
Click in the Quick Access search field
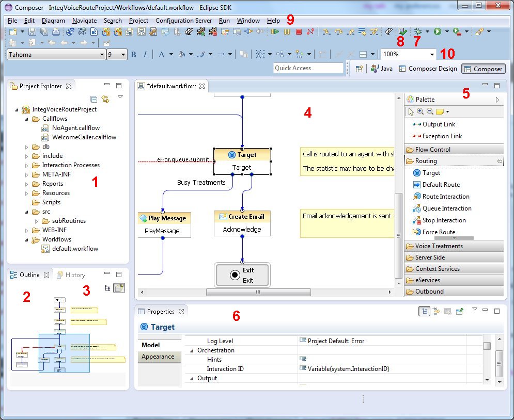click(x=308, y=68)
